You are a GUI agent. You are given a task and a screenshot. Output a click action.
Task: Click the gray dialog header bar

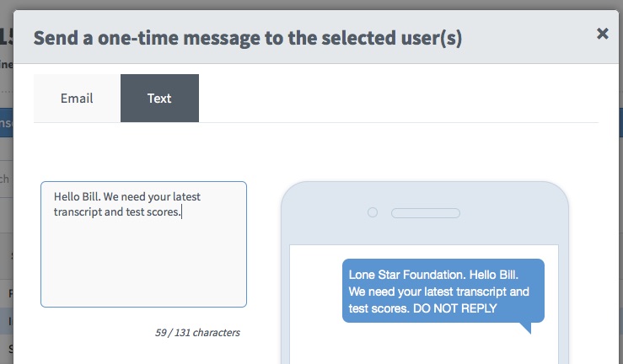316,37
